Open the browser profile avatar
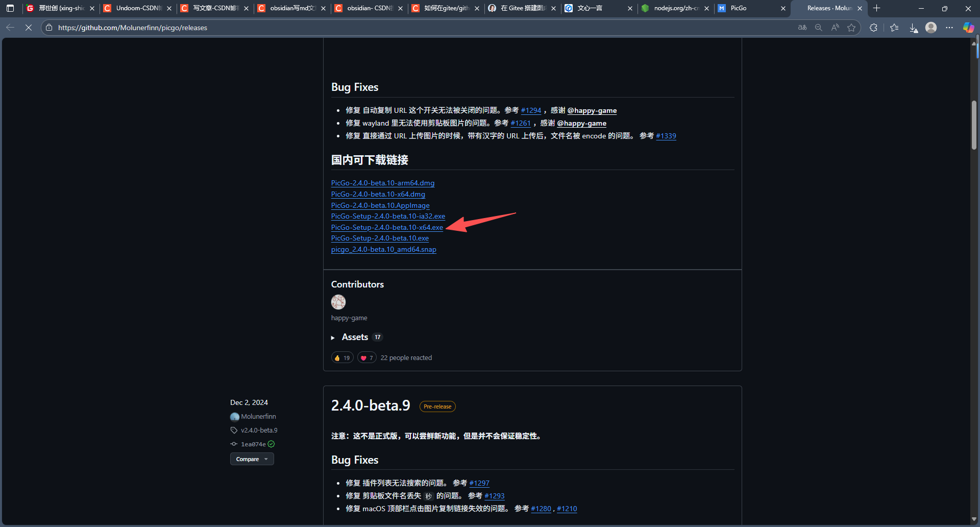Screen dimensions: 980x527 tap(931, 28)
